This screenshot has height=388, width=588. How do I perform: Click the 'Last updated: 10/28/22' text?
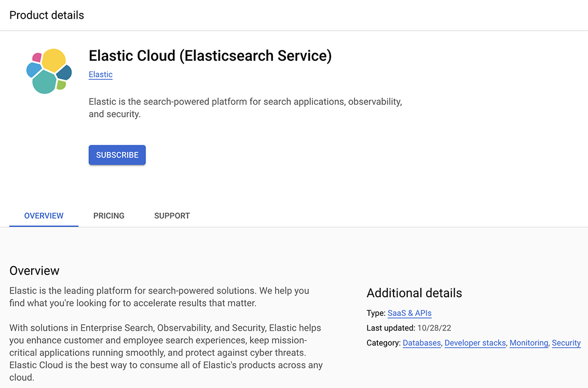(409, 328)
